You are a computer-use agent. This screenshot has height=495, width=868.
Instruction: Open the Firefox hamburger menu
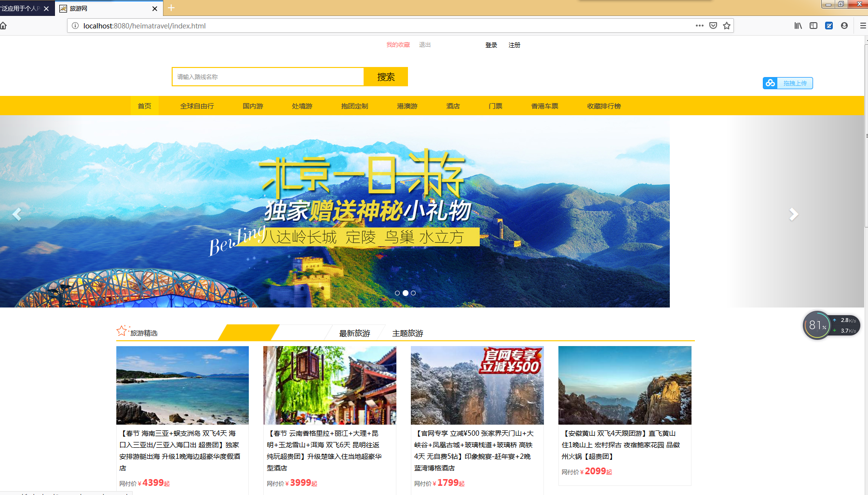tap(863, 26)
